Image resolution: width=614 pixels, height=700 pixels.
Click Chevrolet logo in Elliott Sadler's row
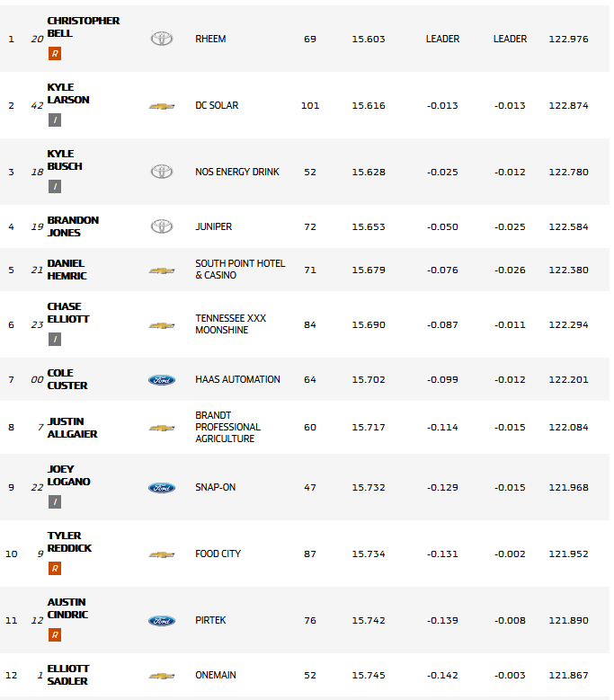162,676
